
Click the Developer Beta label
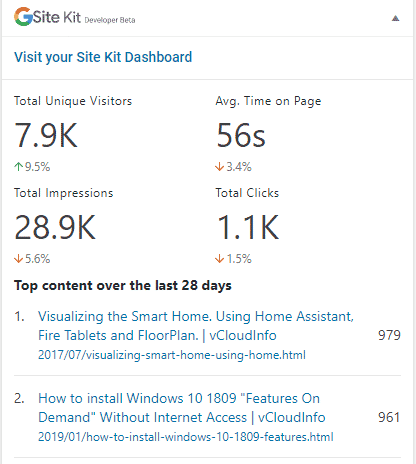(110, 20)
